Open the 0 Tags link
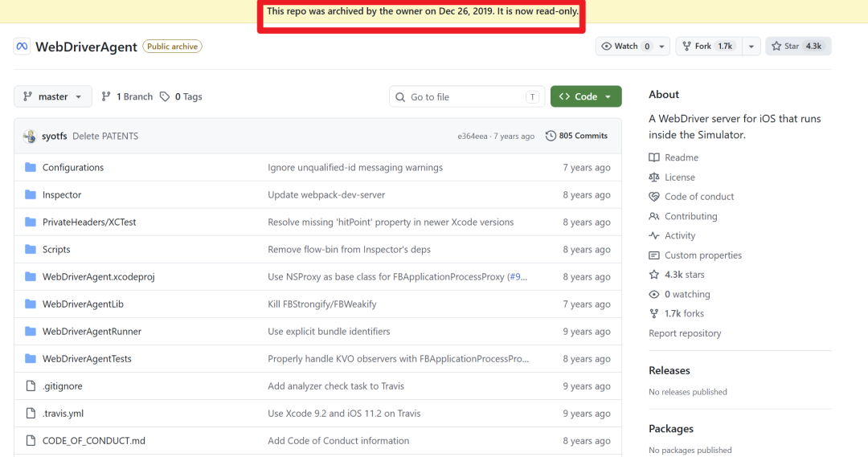Viewport: 868px width, 457px height. coord(181,96)
